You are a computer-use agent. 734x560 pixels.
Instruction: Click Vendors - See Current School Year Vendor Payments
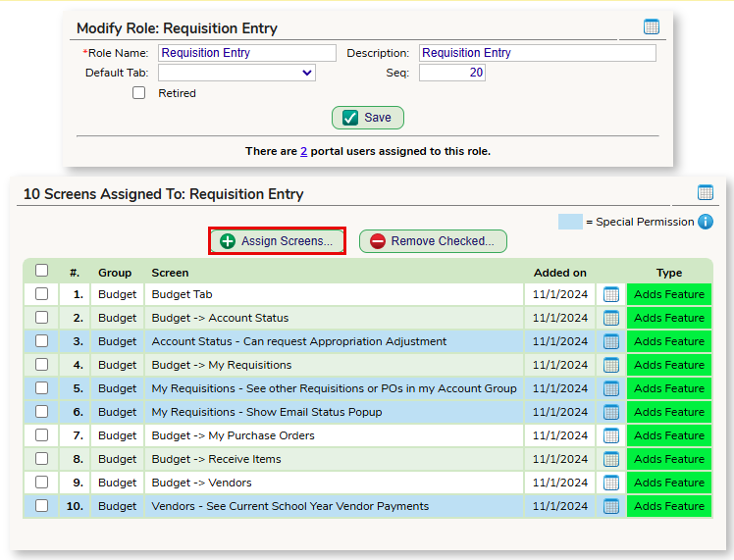point(290,506)
